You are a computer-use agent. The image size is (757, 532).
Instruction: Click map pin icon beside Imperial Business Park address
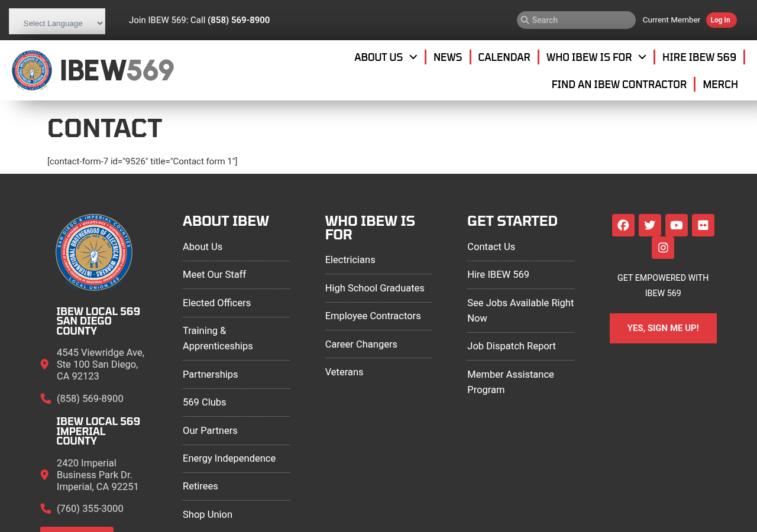(x=44, y=475)
